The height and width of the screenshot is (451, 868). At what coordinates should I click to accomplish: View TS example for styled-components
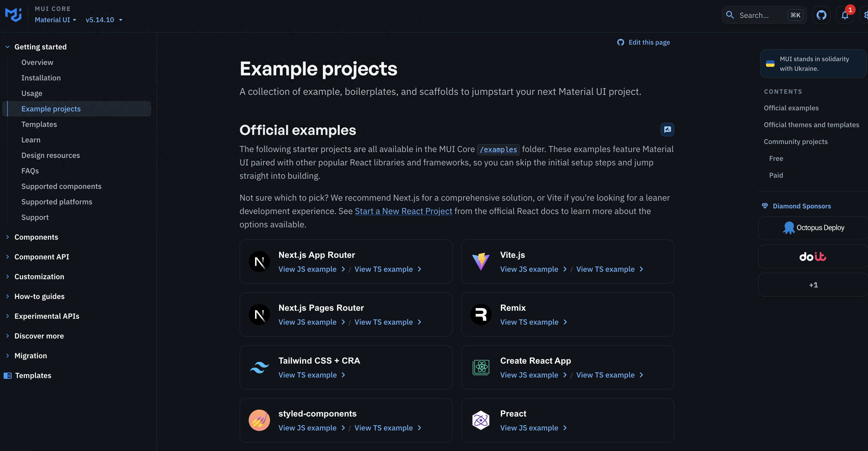point(388,428)
